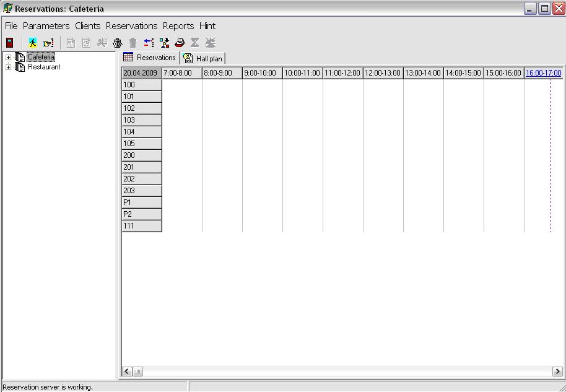Click the greyed hourglass toolbar icon
The image size is (566, 392).
tap(195, 43)
